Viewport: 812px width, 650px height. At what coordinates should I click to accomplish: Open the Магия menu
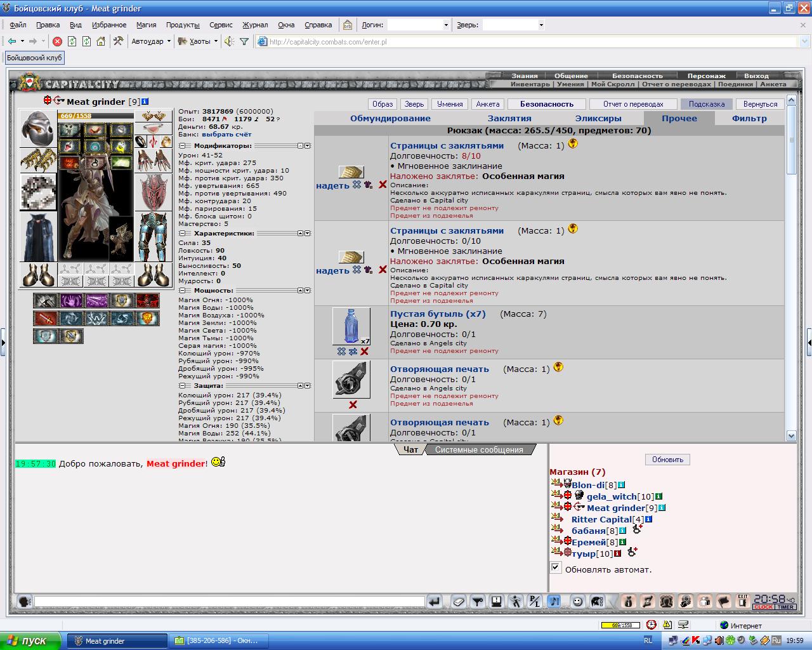coord(146,25)
